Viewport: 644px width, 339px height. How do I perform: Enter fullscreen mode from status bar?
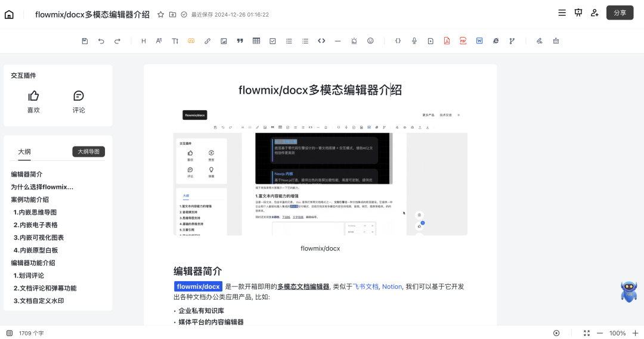(587, 333)
